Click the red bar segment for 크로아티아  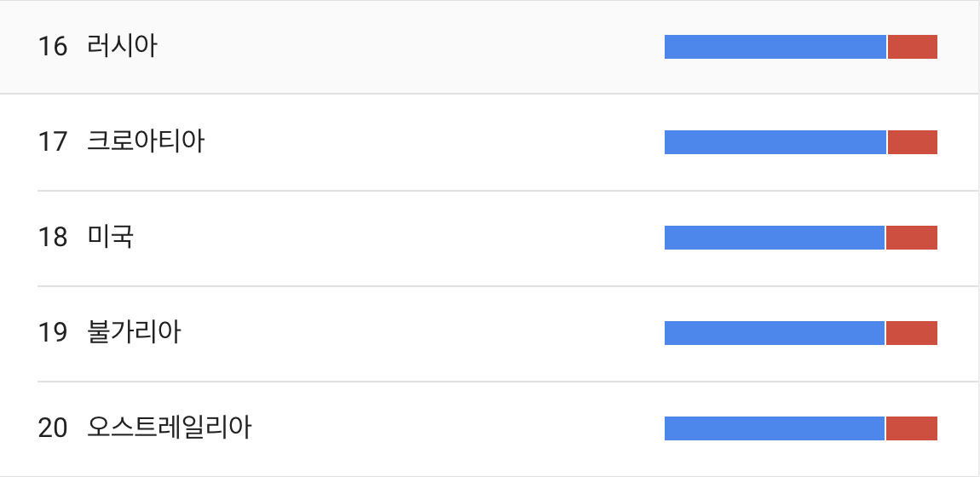(x=913, y=142)
